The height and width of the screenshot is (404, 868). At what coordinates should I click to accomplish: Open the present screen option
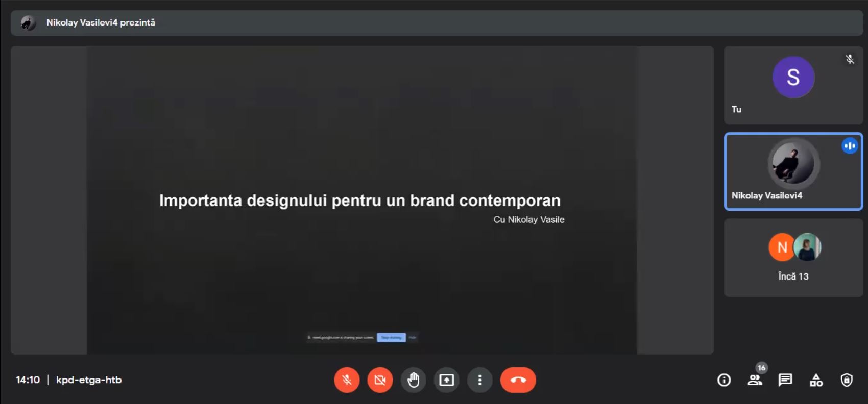[x=447, y=380]
